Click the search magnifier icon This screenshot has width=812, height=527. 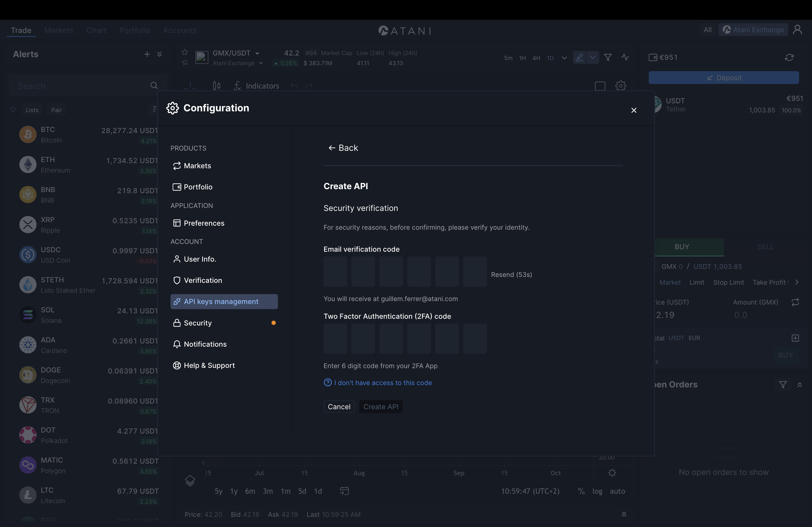coord(154,86)
